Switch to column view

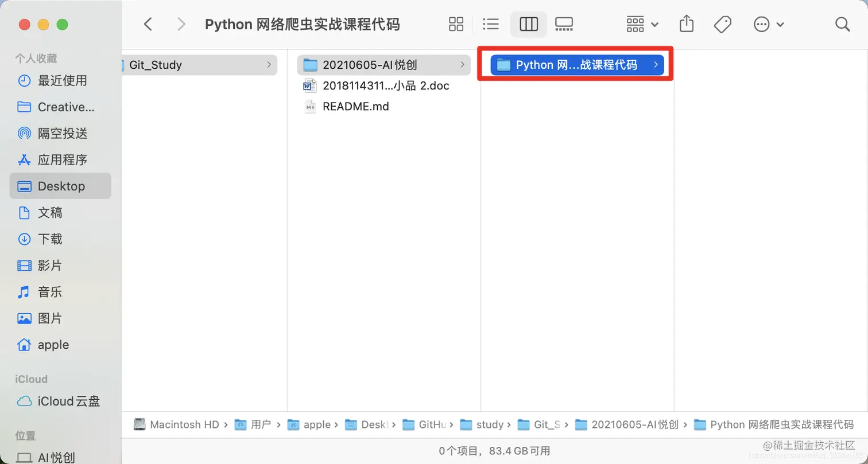(529, 24)
